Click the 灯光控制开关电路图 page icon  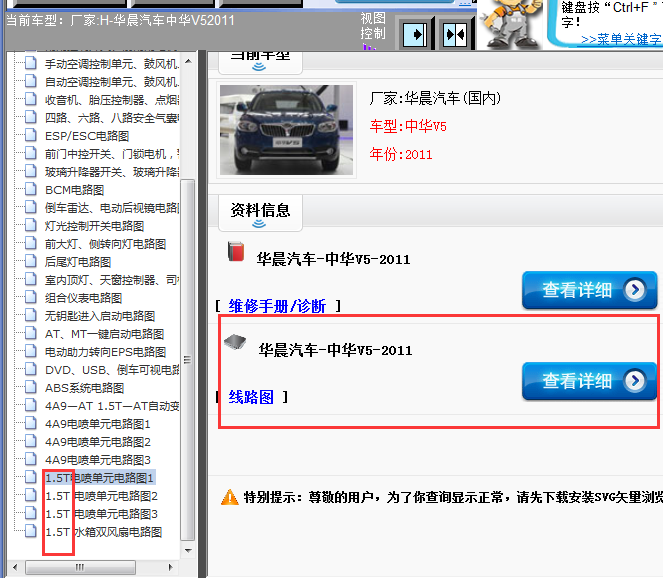(x=30, y=225)
